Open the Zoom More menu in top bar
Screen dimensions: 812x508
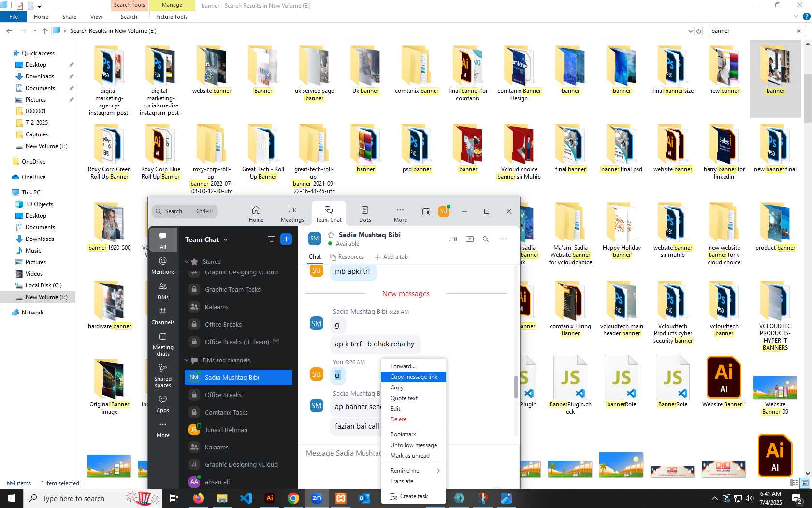[x=400, y=213]
